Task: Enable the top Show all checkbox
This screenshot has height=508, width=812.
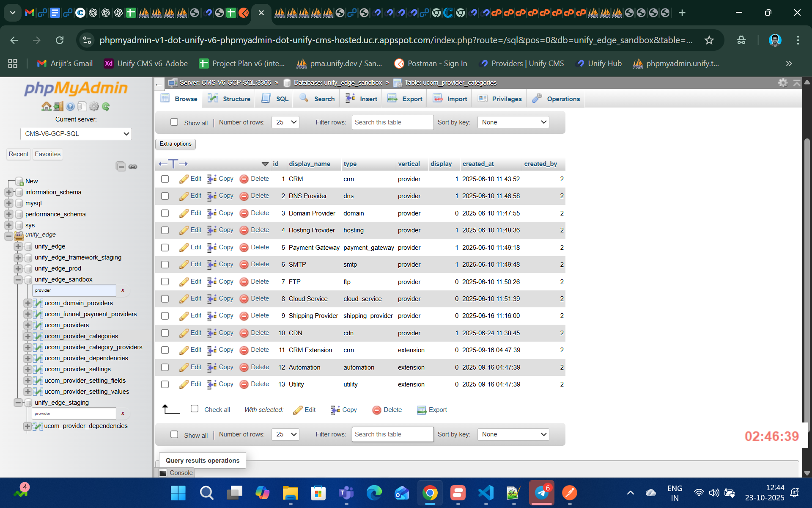Action: click(x=174, y=122)
